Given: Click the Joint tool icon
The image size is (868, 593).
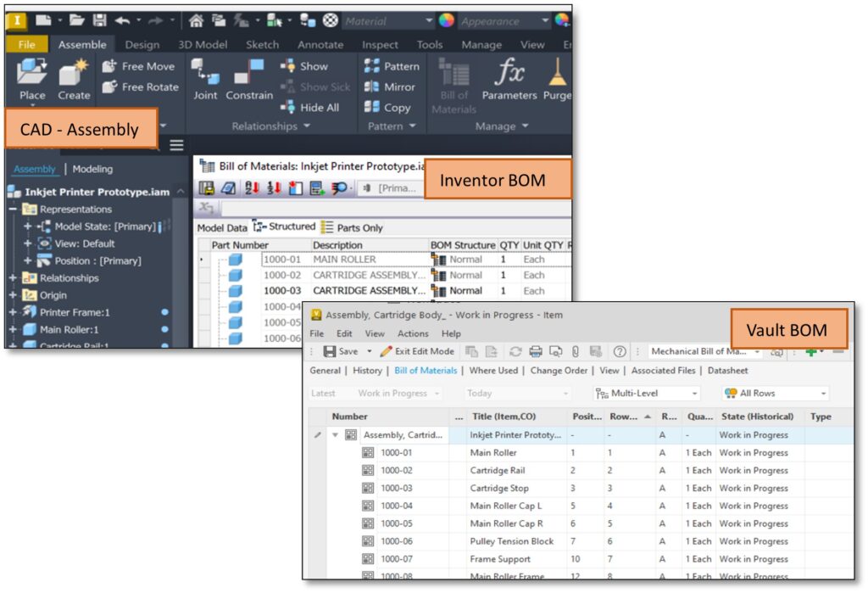Looking at the screenshot, I should coord(205,72).
